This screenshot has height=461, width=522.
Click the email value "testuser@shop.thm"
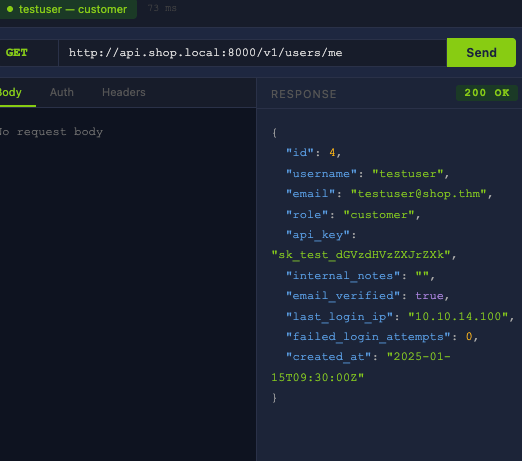(419, 194)
